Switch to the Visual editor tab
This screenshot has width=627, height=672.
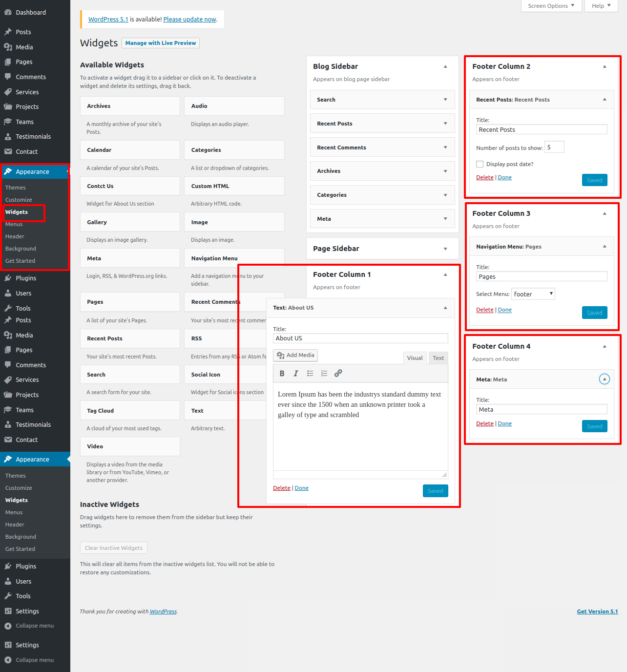[x=415, y=358]
